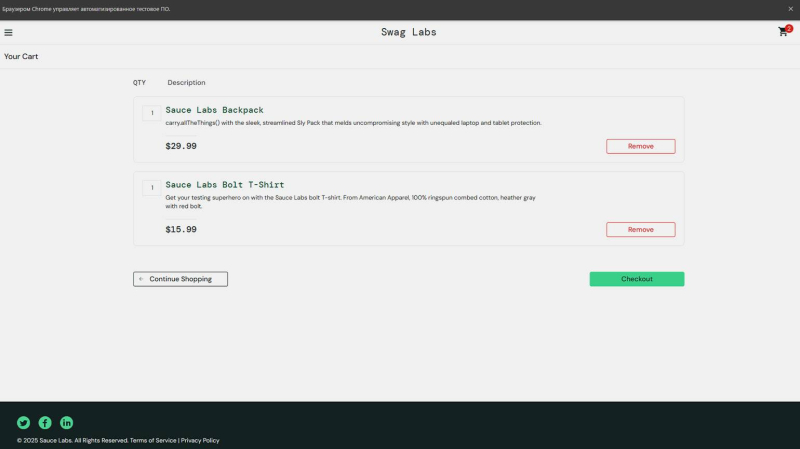This screenshot has width=800, height=449.
Task: Open the Sauce Labs Bolt T-Shirt link
Action: (224, 185)
